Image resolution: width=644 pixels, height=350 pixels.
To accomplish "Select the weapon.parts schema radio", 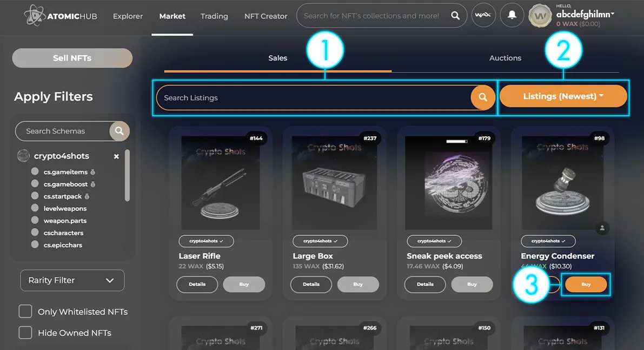I will (35, 220).
